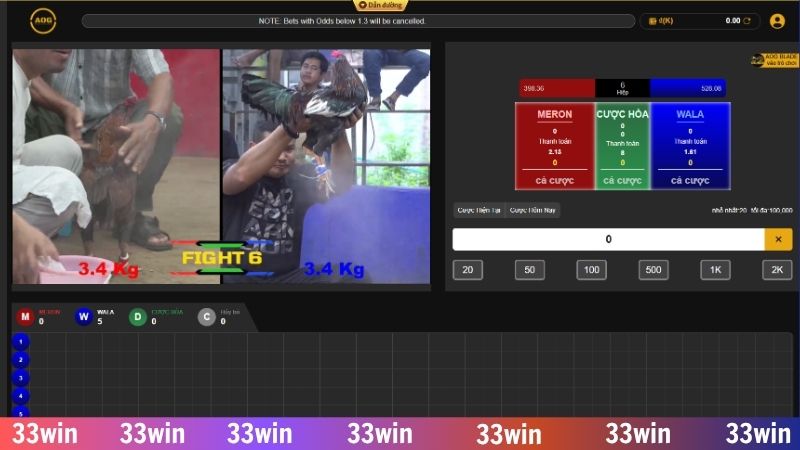Click the gray C cancelled circle icon
Screen dimensions: 800x450
206,317
